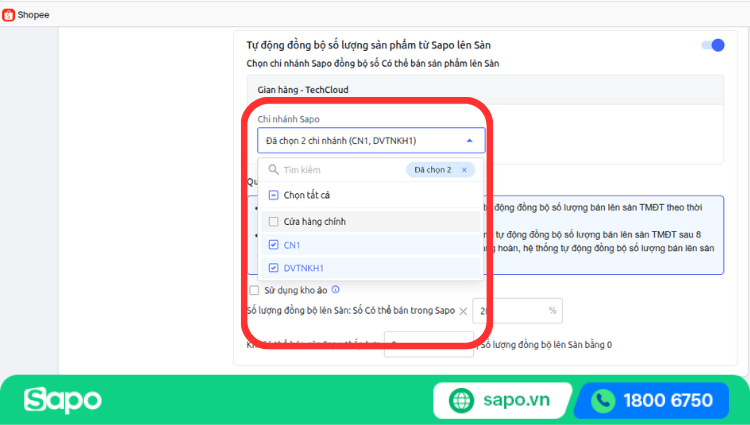Click the multiply X icon before percentage
Image resolution: width=750 pixels, height=425 pixels.
tap(463, 311)
